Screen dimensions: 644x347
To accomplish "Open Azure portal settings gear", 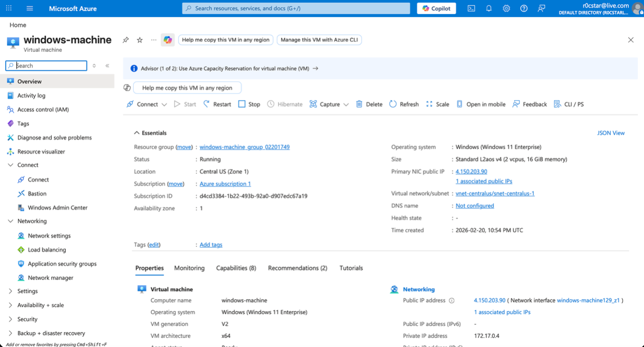I will (506, 8).
